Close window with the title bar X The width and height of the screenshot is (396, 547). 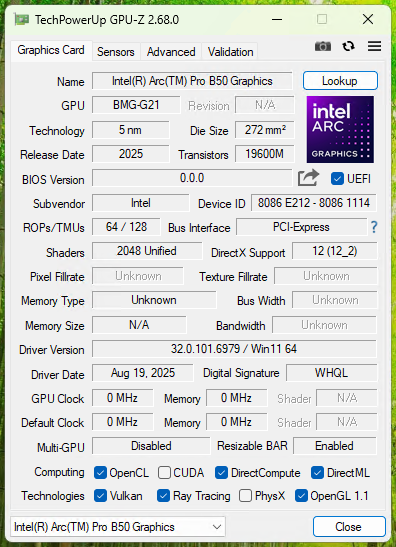368,19
